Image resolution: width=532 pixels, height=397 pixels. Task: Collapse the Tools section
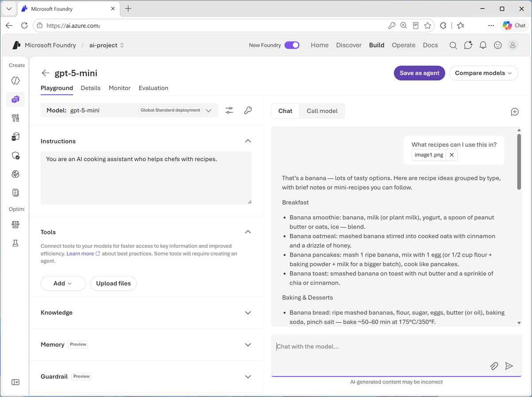click(248, 232)
